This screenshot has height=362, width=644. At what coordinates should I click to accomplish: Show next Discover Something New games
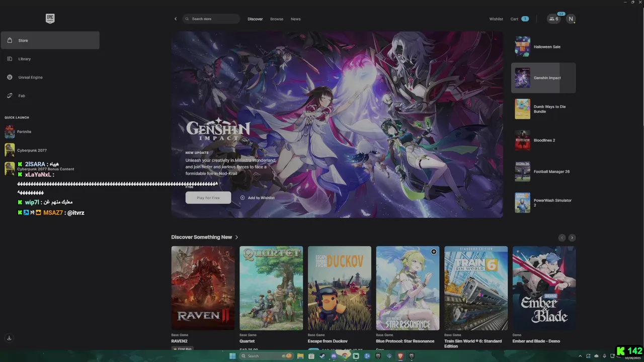coord(572,238)
